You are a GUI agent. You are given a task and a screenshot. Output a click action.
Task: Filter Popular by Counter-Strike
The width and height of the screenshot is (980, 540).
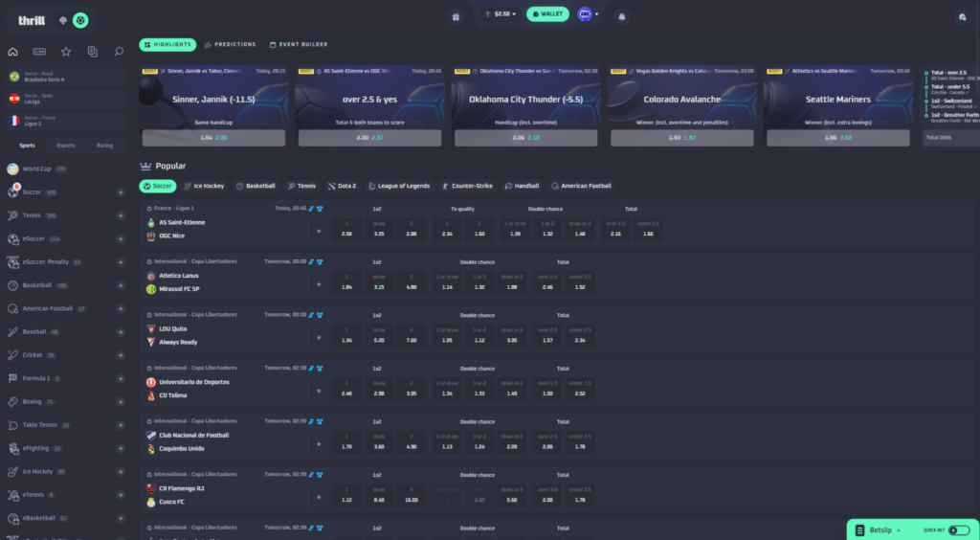pos(467,187)
